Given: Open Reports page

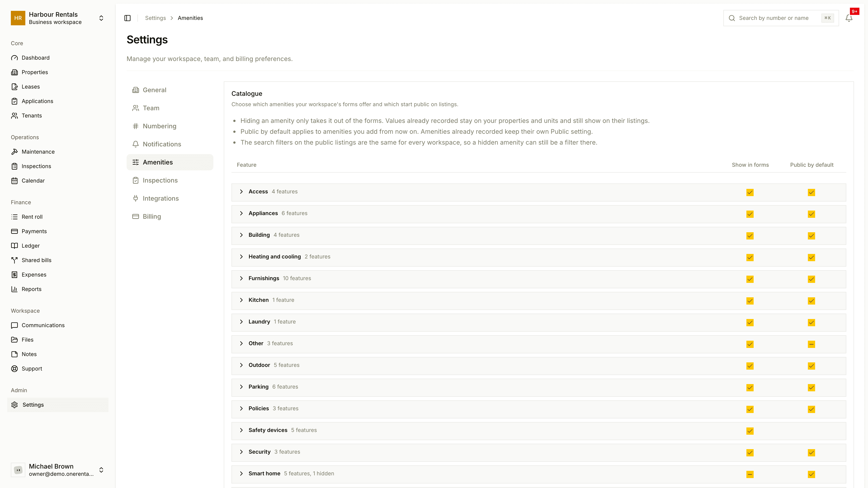Looking at the screenshot, I should point(58,289).
